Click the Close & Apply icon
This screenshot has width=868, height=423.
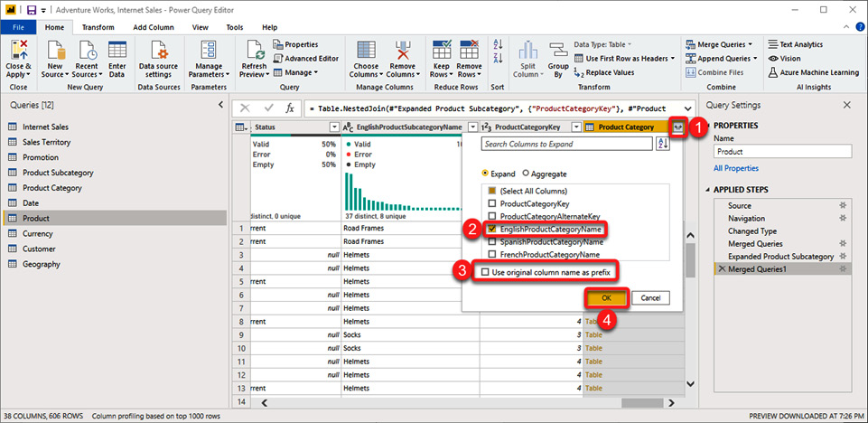pyautogui.click(x=18, y=51)
